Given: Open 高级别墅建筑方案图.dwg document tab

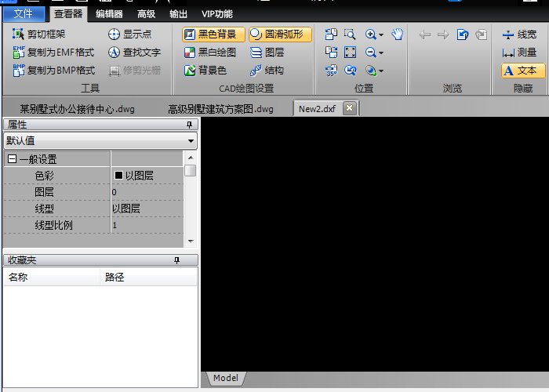Looking at the screenshot, I should tap(220, 109).
